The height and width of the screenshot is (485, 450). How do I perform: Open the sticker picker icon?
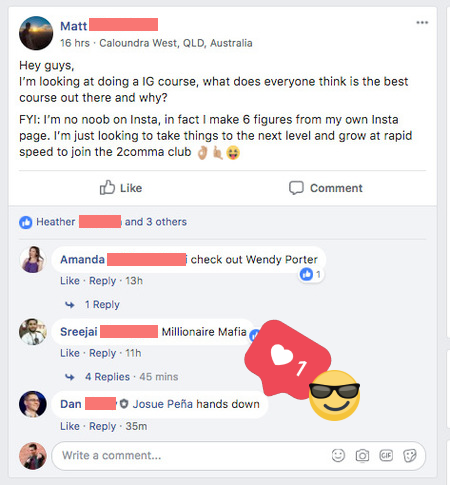tap(410, 455)
